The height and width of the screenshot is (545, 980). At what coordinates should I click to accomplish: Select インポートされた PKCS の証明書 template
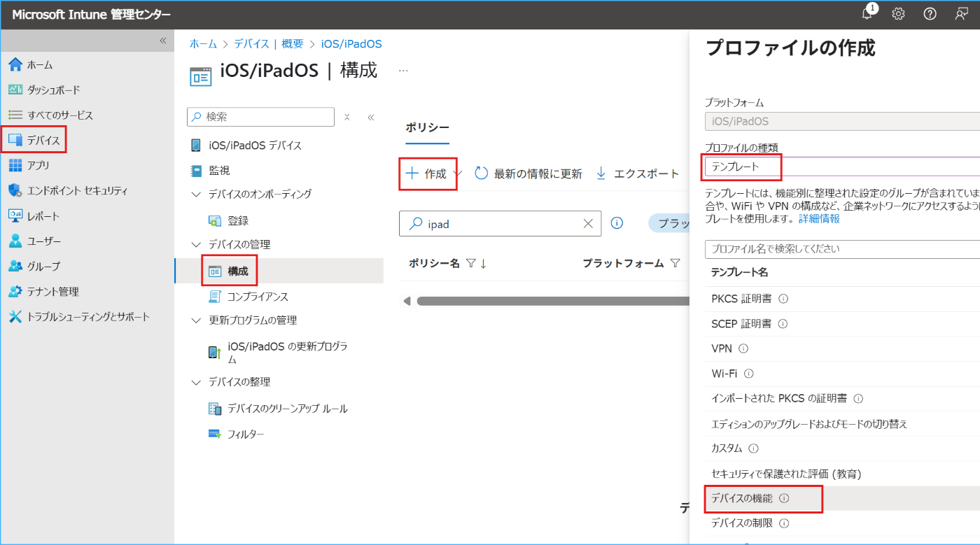[x=842, y=399]
